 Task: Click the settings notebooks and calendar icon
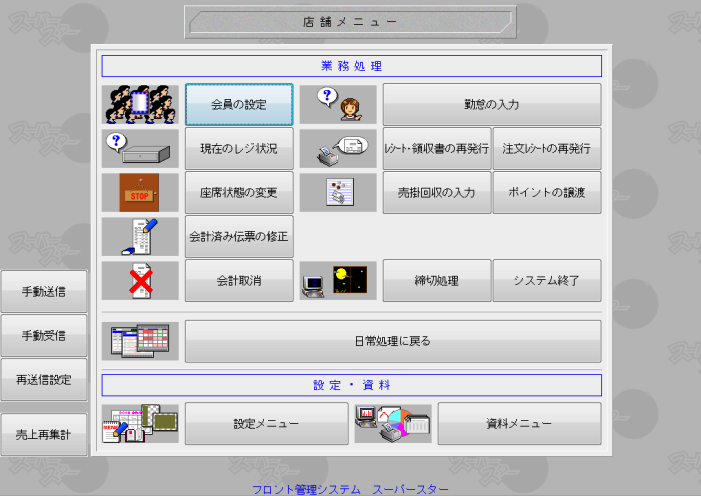click(x=140, y=424)
